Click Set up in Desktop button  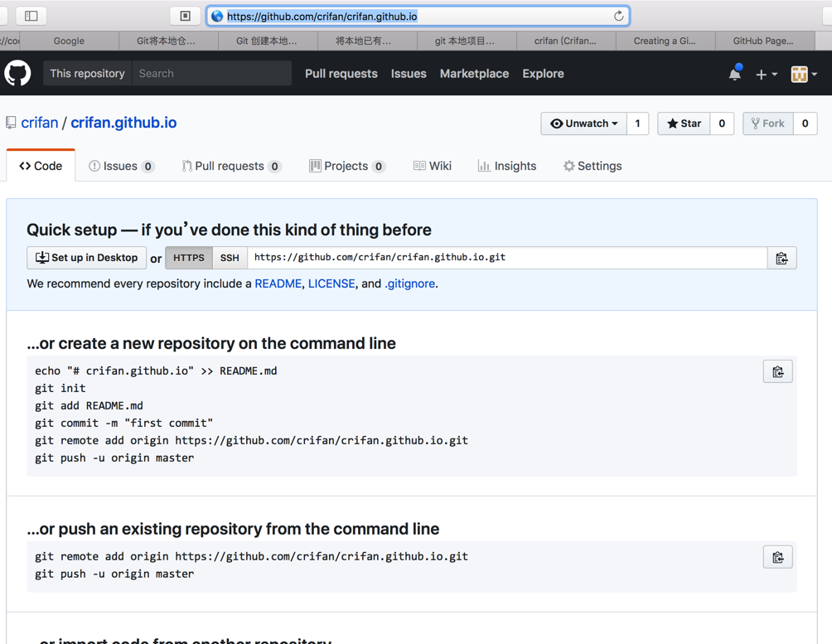coord(87,258)
